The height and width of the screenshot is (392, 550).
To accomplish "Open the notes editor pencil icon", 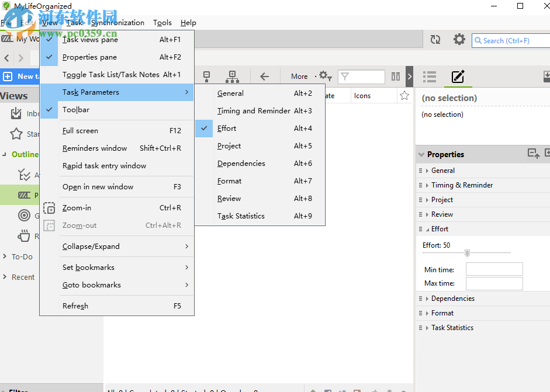I will [x=458, y=77].
